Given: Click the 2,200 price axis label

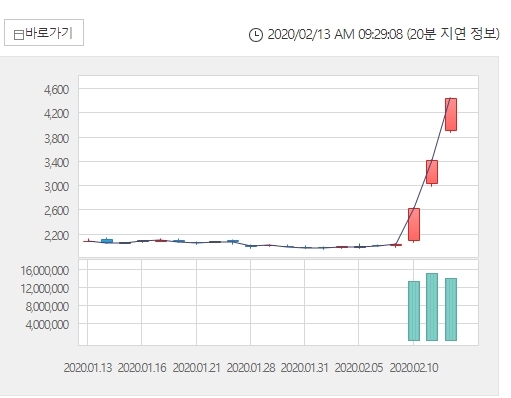Looking at the screenshot, I should [56, 236].
